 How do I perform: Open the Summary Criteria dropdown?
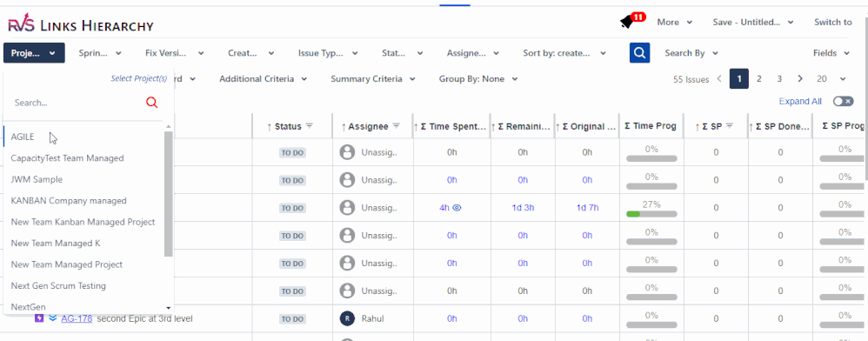[372, 79]
